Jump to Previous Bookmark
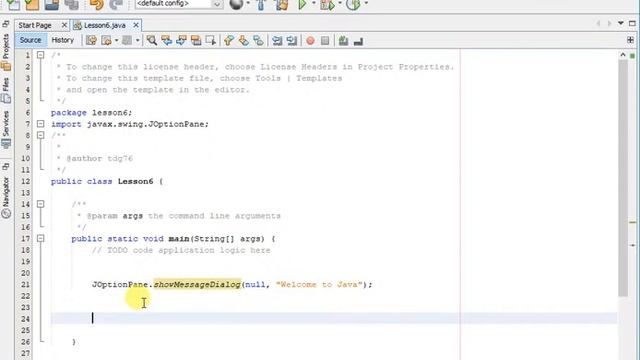 coord(229,40)
